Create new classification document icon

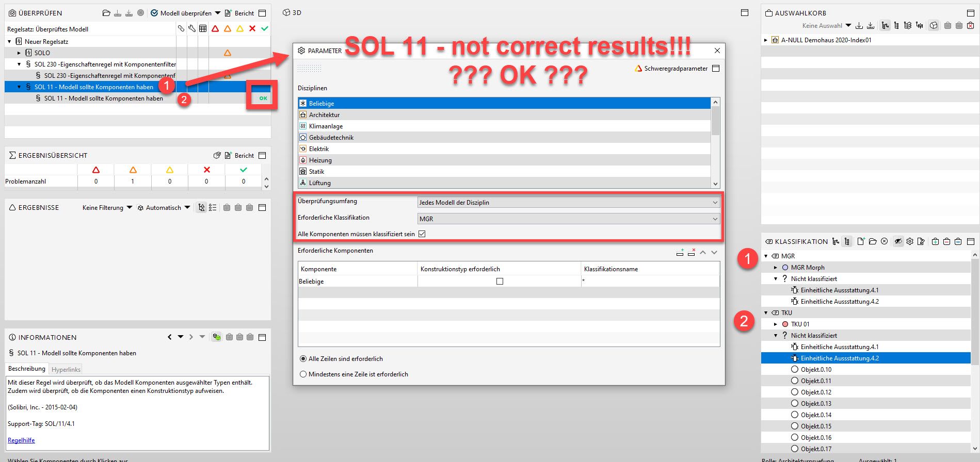pos(861,241)
